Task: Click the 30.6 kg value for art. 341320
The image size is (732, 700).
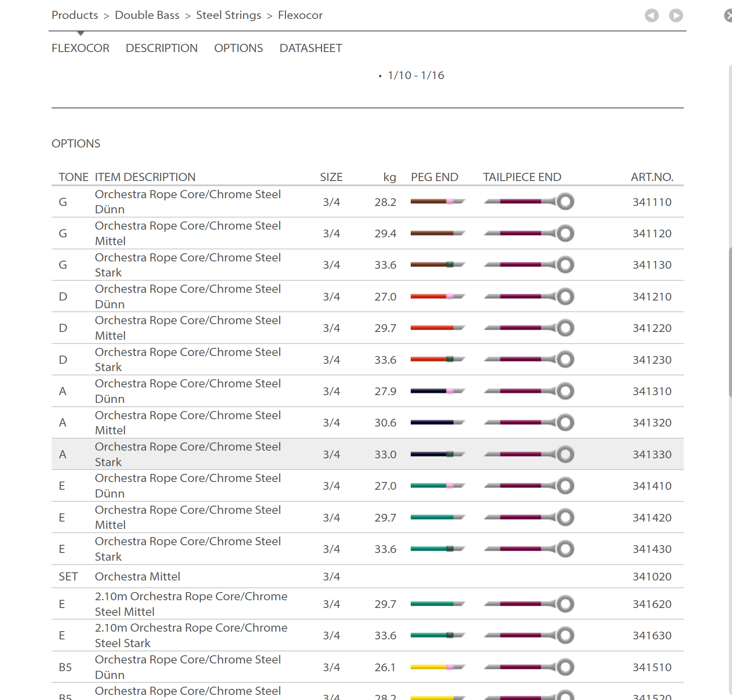Action: 385,423
